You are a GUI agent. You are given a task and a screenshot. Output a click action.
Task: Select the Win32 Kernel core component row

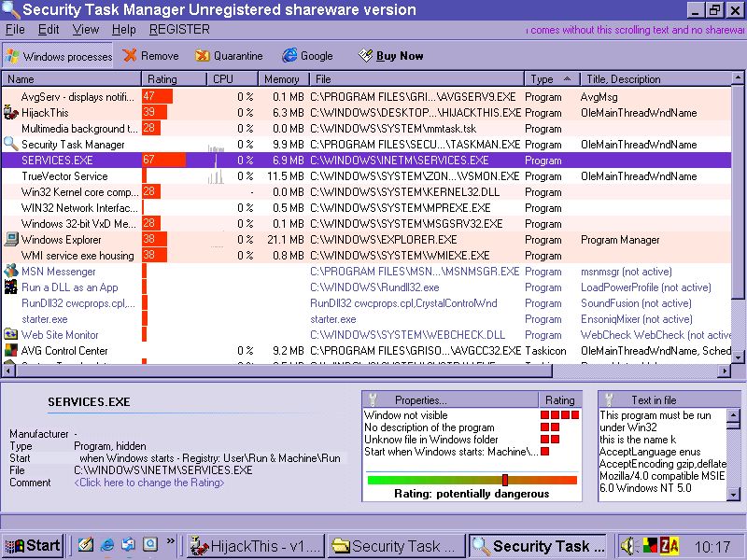367,192
